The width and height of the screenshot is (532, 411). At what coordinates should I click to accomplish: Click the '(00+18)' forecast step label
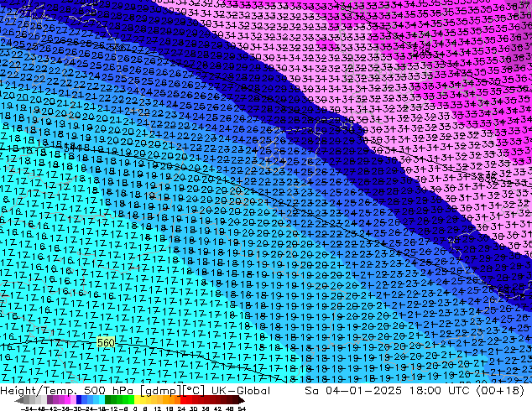(500, 391)
